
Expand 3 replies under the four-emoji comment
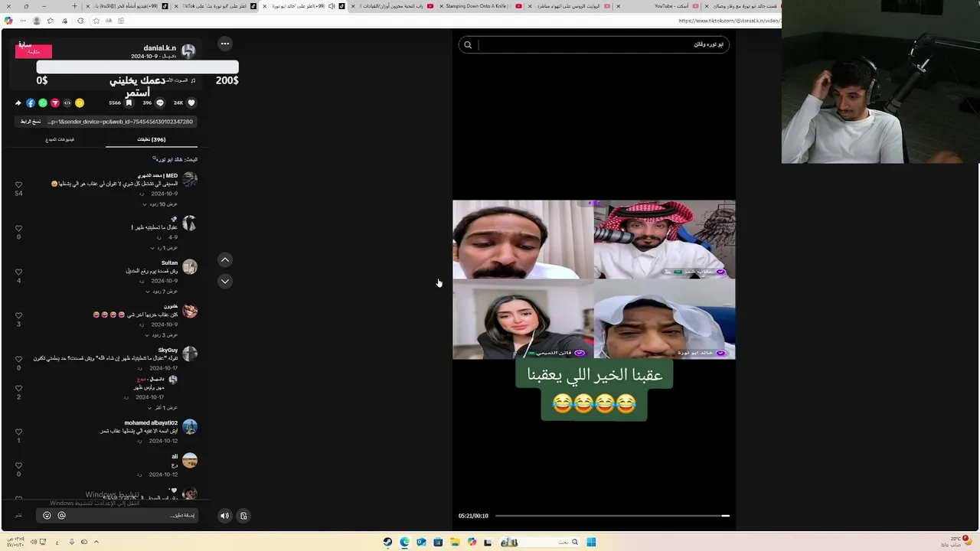point(162,335)
